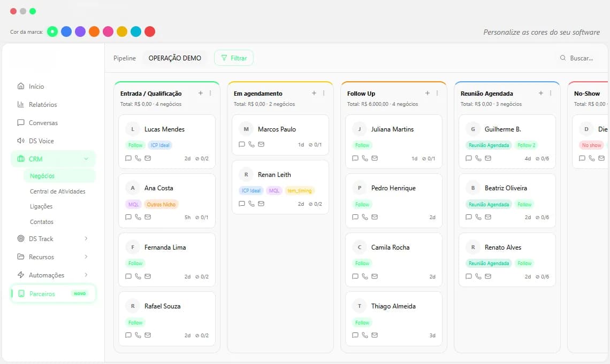Select the cyan brand color swatch
Screen dimensions: 610x364
tap(136, 32)
